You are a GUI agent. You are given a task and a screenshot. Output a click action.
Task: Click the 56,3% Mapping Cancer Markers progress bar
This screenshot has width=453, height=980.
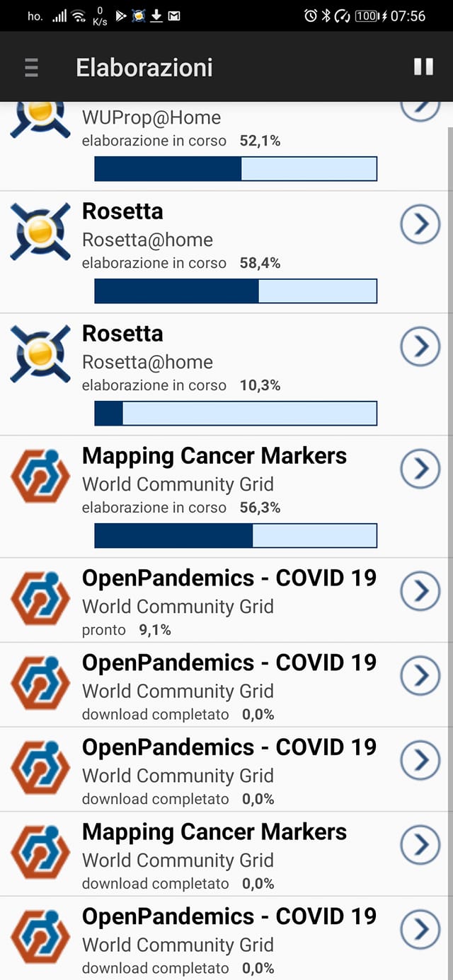pos(236,536)
